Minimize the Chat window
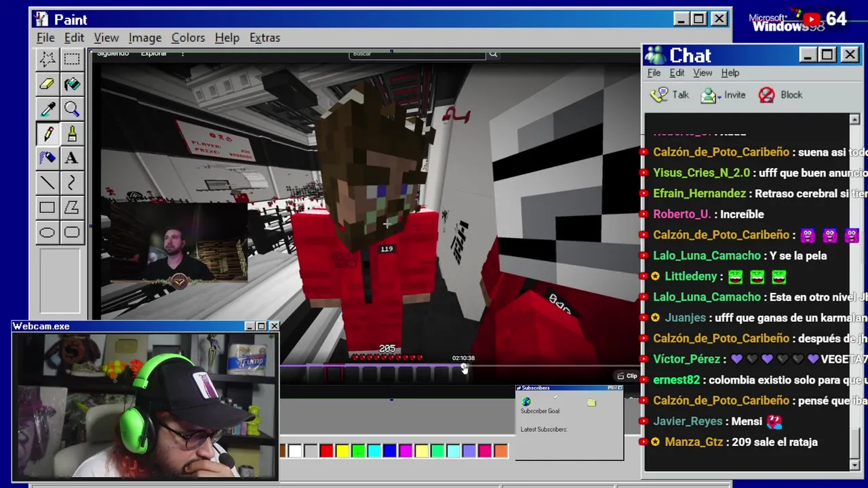Viewport: 868px width, 488px height. pyautogui.click(x=807, y=55)
